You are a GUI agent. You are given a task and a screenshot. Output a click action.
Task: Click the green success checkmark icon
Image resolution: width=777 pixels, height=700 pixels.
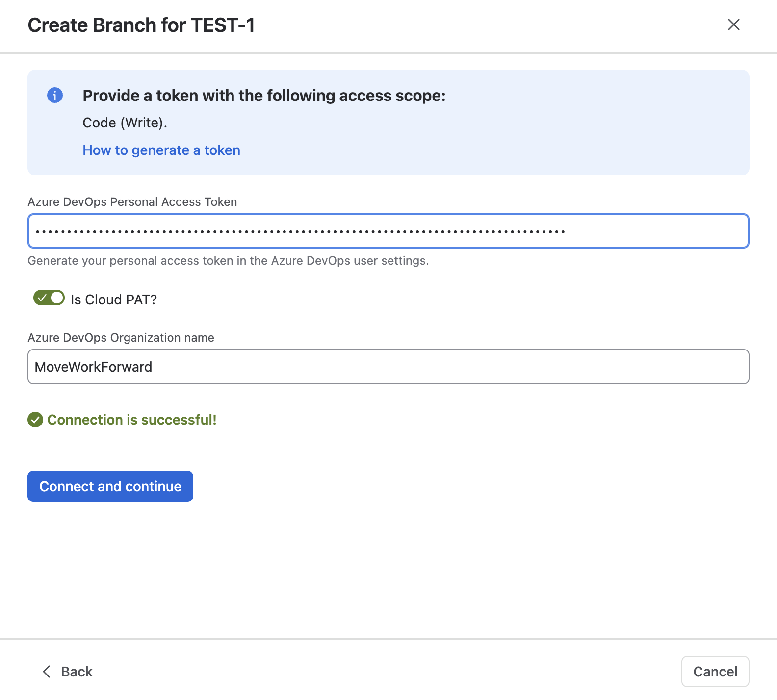(x=35, y=420)
